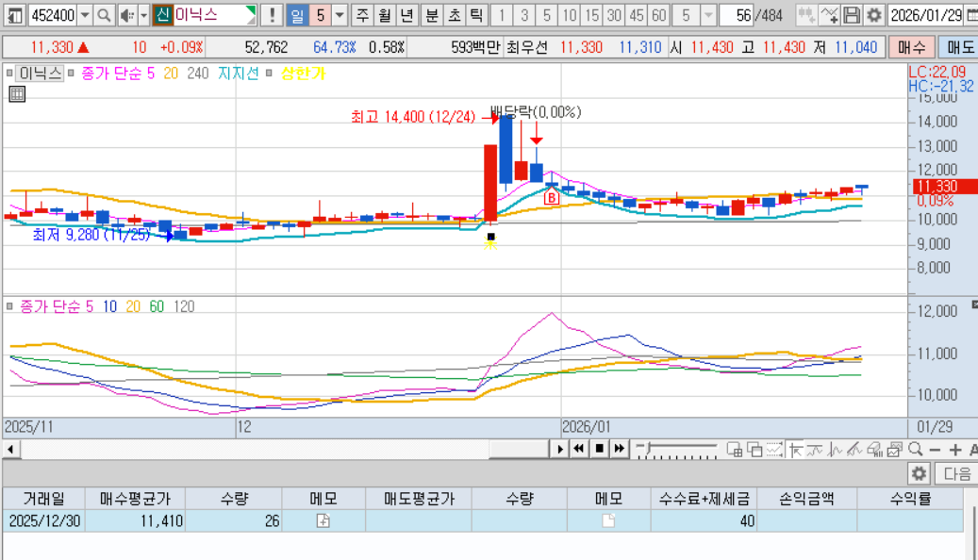Click the buy memo icon in 2025/12/30 row
Screen dimensions: 978x560
click(323, 520)
